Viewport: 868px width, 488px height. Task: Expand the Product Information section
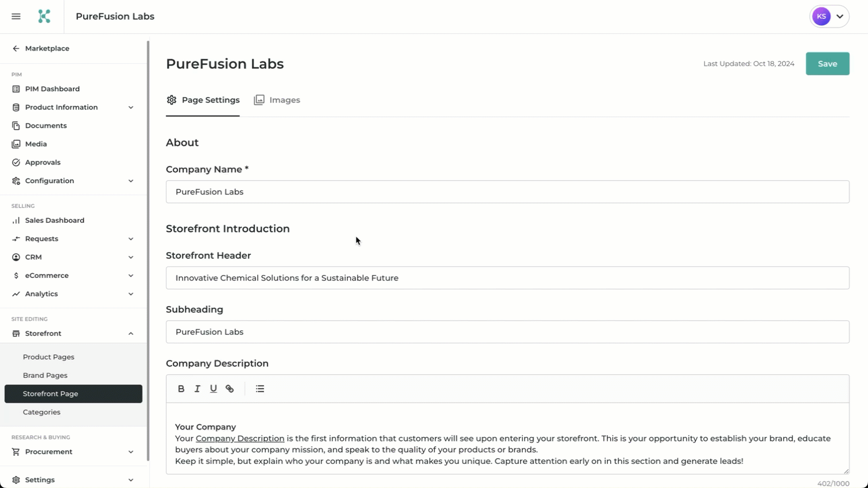pos(73,107)
